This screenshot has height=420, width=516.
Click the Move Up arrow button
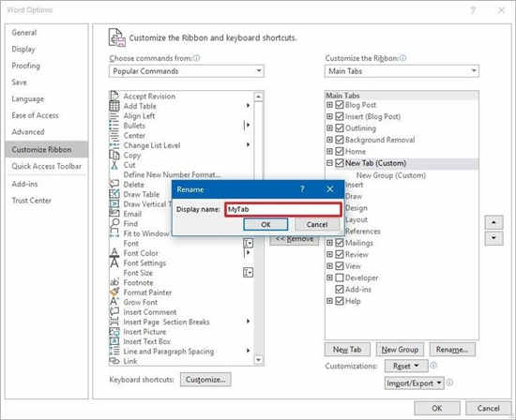[x=493, y=222]
